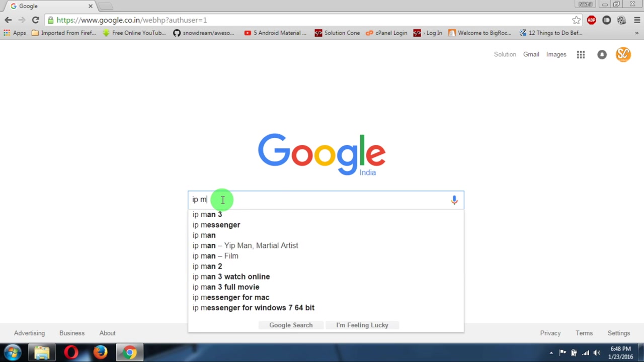Open the Apps bookmarks shortcut
The width and height of the screenshot is (644, 362).
[x=15, y=33]
